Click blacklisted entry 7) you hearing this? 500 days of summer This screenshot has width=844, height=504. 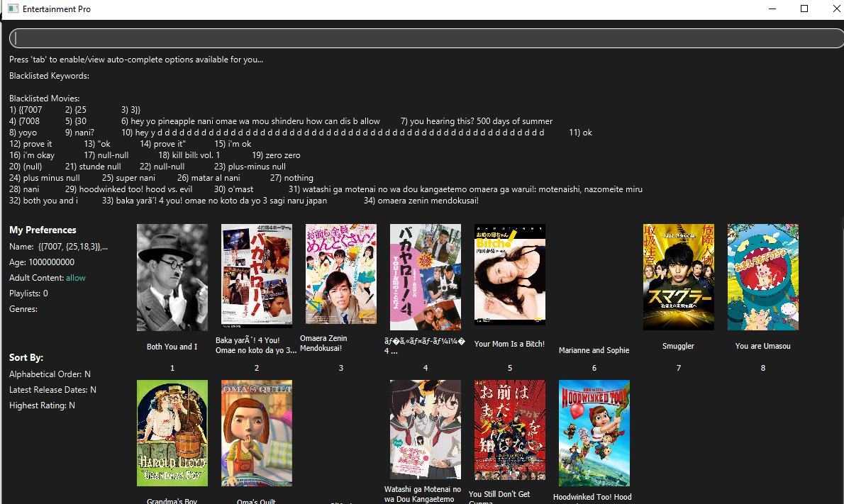(x=477, y=121)
